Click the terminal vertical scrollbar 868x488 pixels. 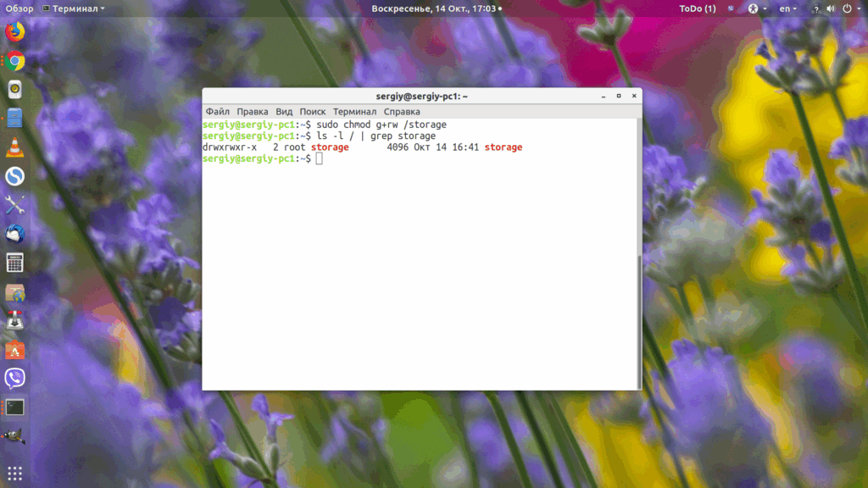click(x=639, y=321)
